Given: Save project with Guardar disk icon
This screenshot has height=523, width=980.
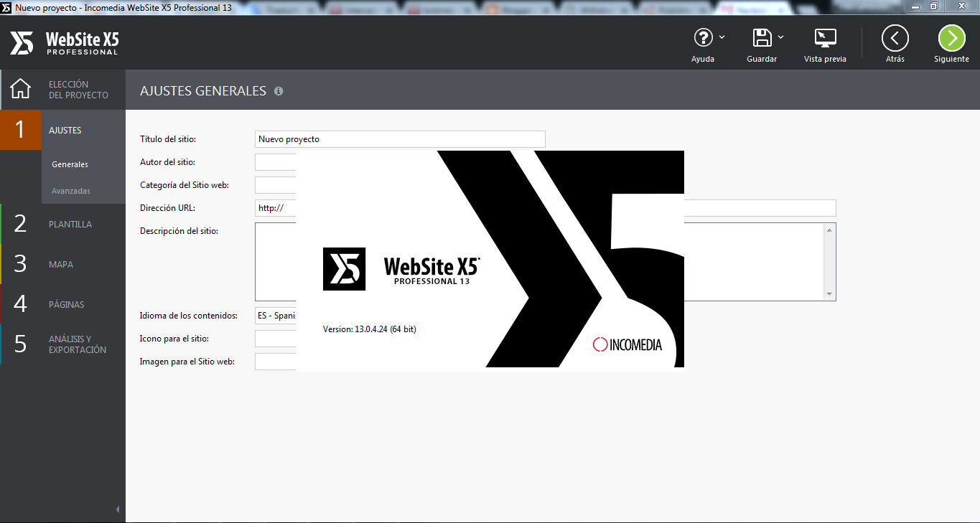Looking at the screenshot, I should pyautogui.click(x=762, y=37).
